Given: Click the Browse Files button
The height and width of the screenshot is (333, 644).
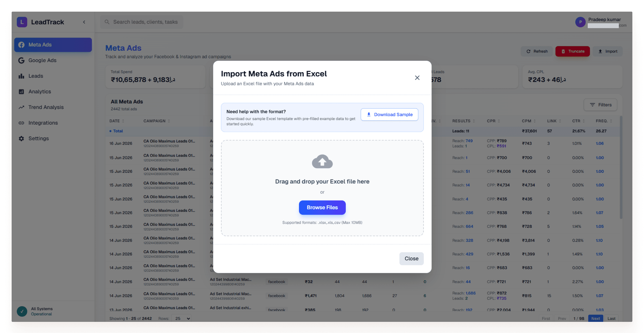Looking at the screenshot, I should tap(322, 207).
